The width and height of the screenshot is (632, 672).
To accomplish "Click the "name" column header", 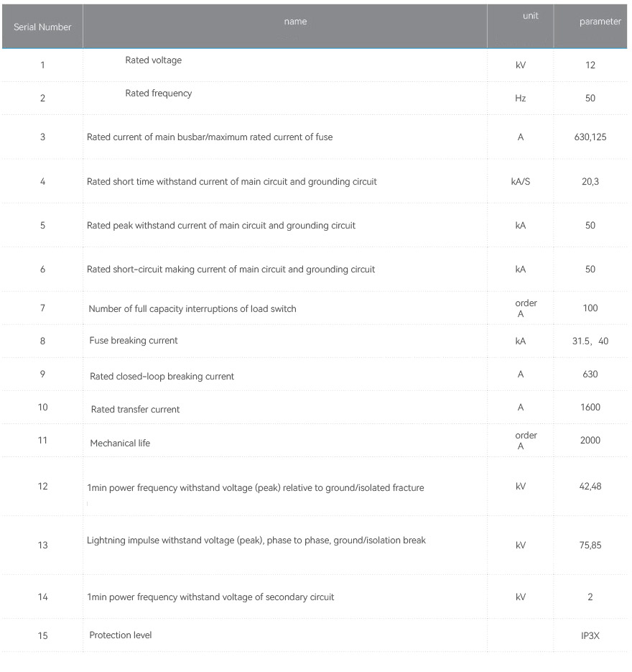I will tap(295, 22).
